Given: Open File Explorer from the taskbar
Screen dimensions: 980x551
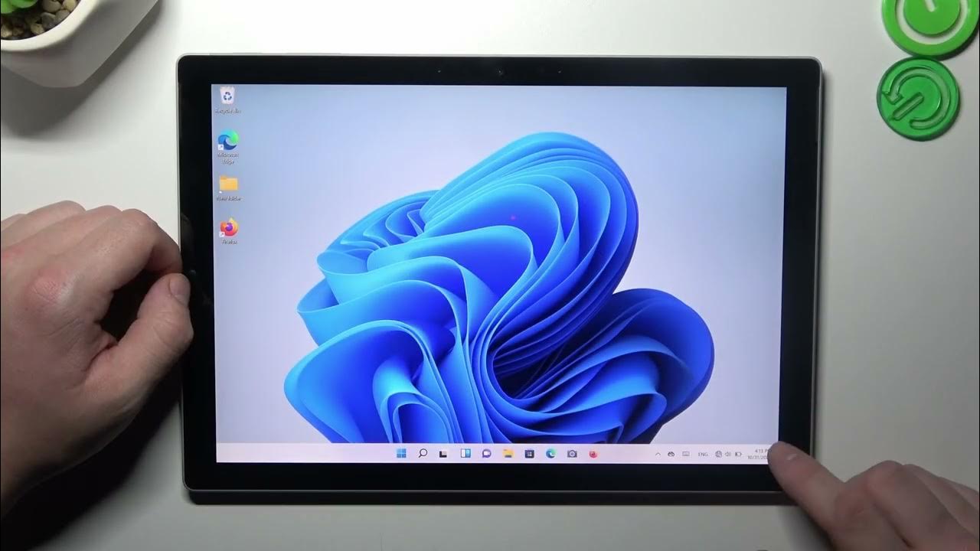Looking at the screenshot, I should pos(508,454).
